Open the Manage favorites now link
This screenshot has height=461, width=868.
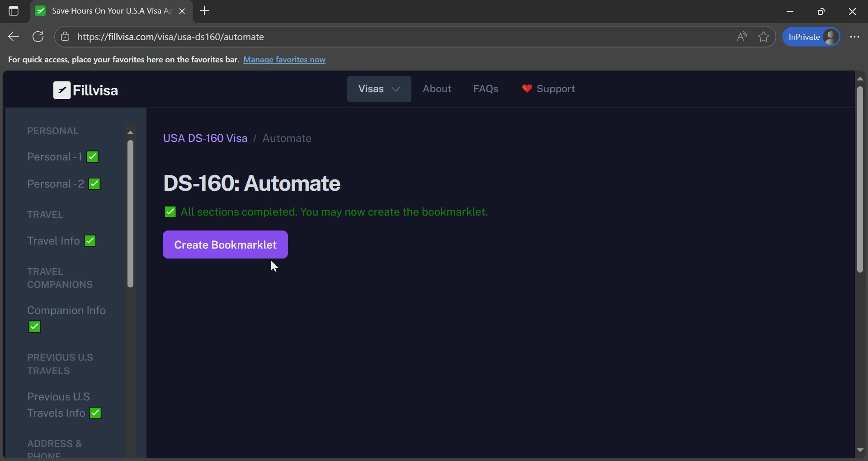(284, 60)
